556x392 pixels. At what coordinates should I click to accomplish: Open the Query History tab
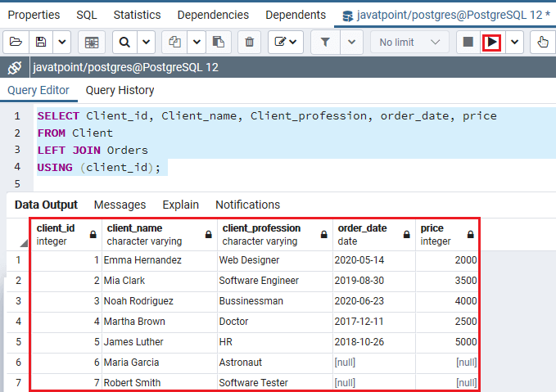120,90
